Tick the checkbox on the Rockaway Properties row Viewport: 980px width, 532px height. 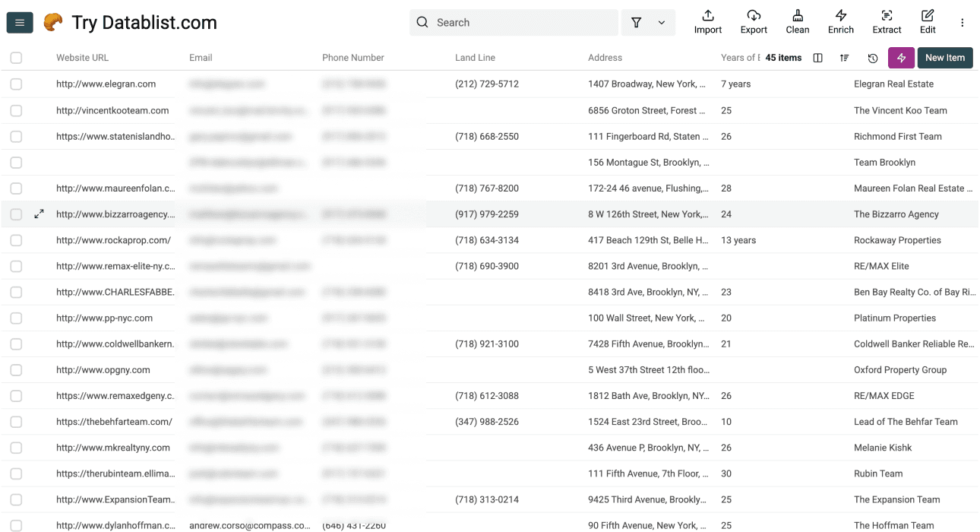tap(16, 240)
